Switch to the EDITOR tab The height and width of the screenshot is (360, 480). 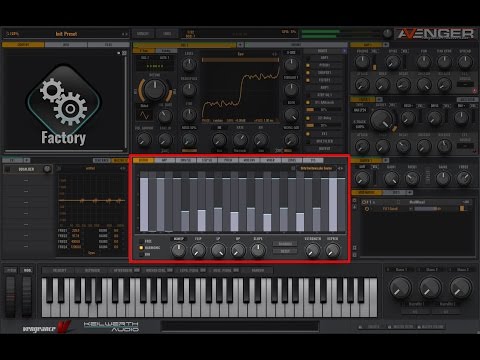pos(144,160)
